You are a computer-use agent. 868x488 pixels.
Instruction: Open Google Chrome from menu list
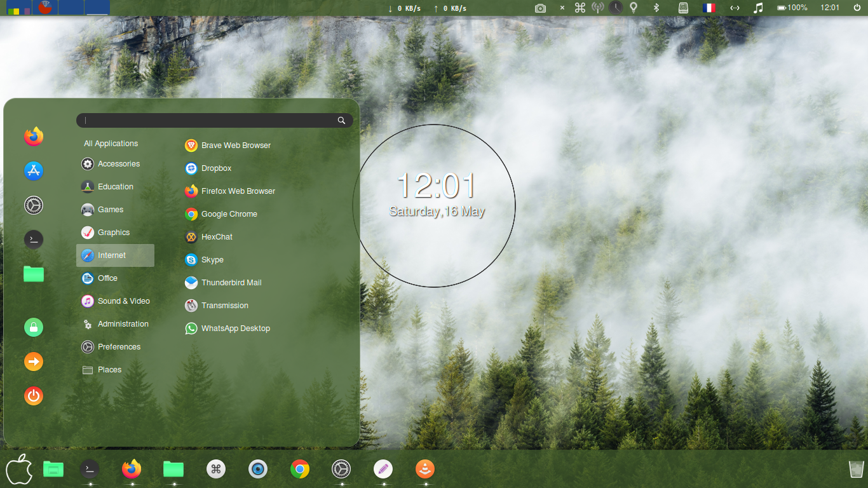coord(221,214)
